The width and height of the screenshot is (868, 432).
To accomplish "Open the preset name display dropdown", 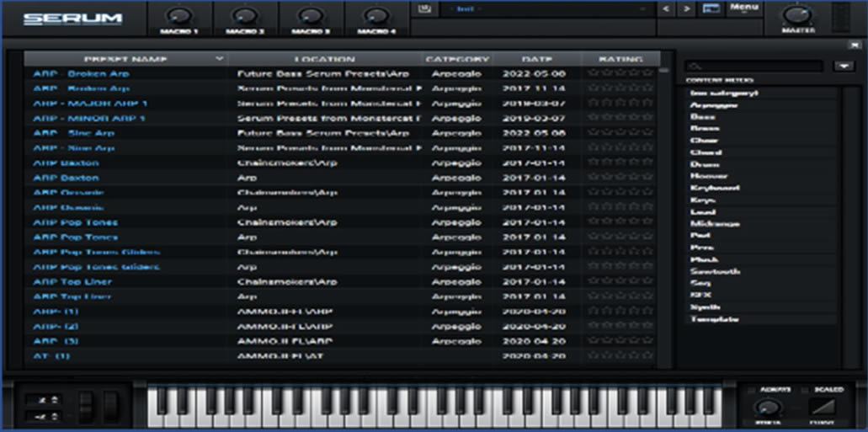I will [x=547, y=9].
